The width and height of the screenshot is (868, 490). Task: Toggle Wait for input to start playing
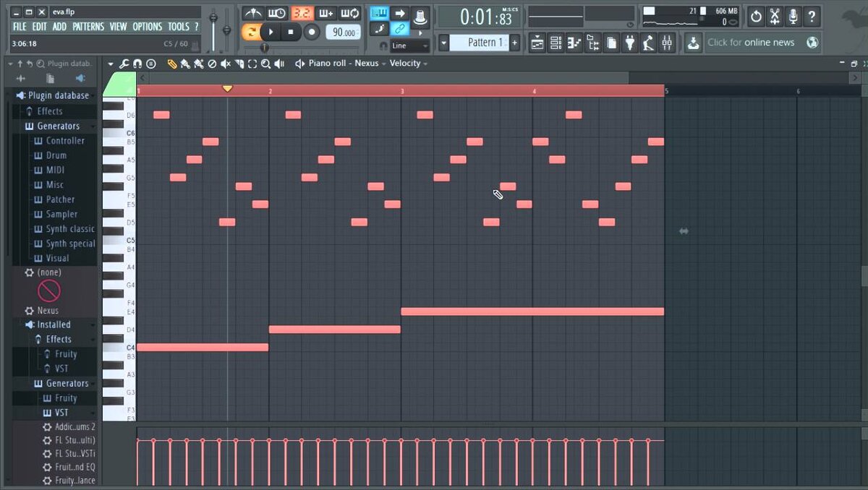click(x=277, y=13)
